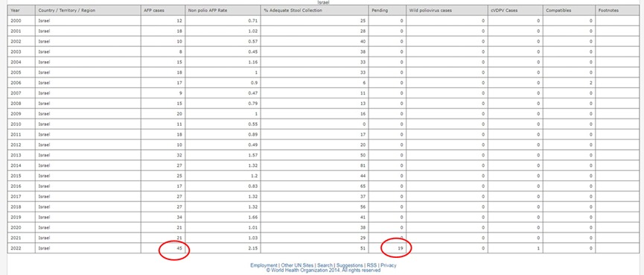Open the Other UN Sites link
Image resolution: width=644 pixels, height=275 pixels.
point(297,265)
